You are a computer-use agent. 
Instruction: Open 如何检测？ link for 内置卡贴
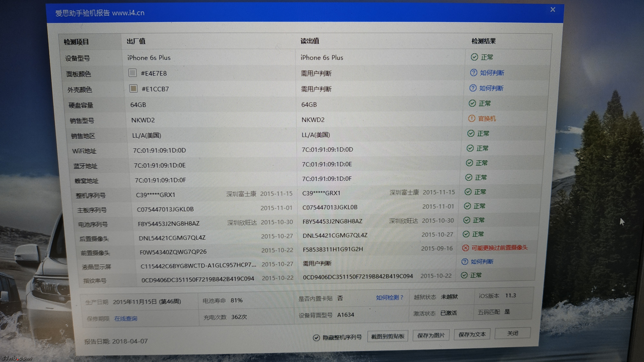[390, 297]
